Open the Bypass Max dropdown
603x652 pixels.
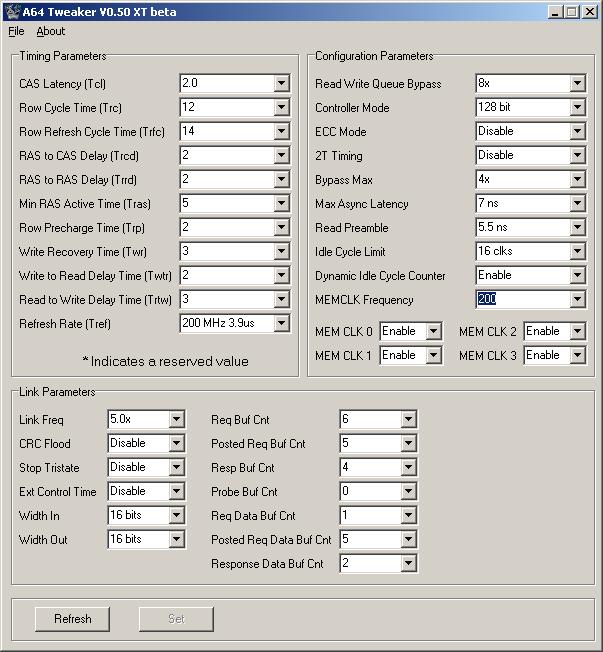point(577,180)
